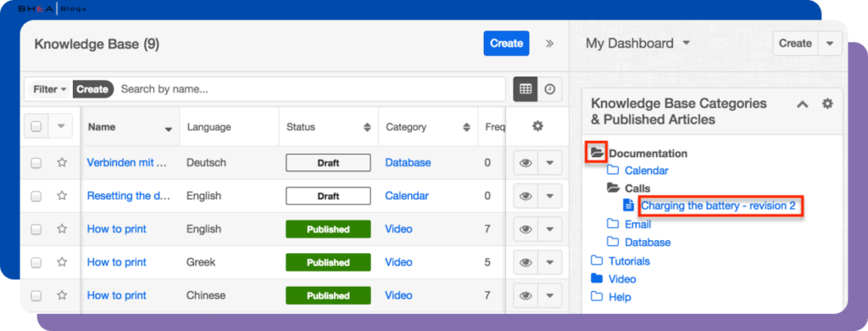Collapse the Knowledge Base Categories dashlet
The width and height of the screenshot is (868, 331).
tap(802, 104)
